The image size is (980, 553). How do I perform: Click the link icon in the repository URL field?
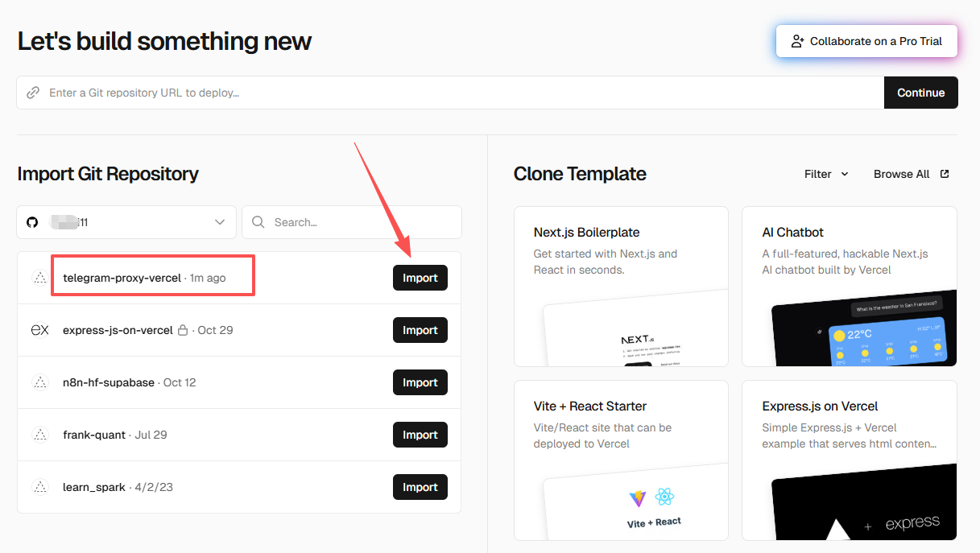pos(33,93)
